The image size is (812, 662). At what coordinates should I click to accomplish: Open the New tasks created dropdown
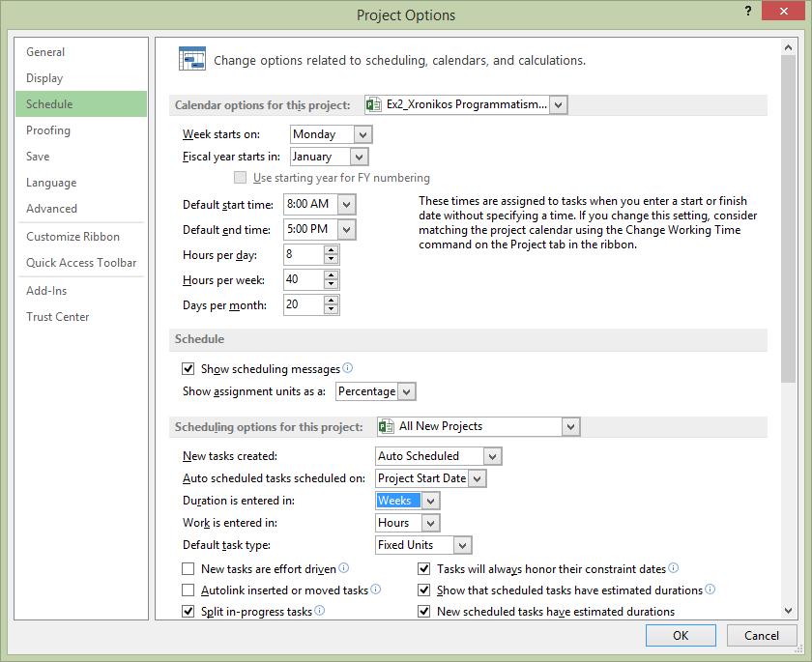tap(492, 456)
